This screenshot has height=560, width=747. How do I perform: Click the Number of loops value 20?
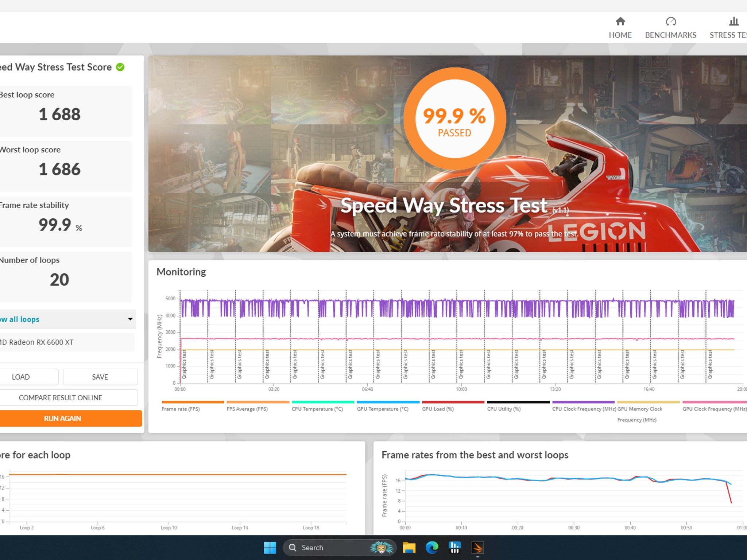tap(59, 280)
